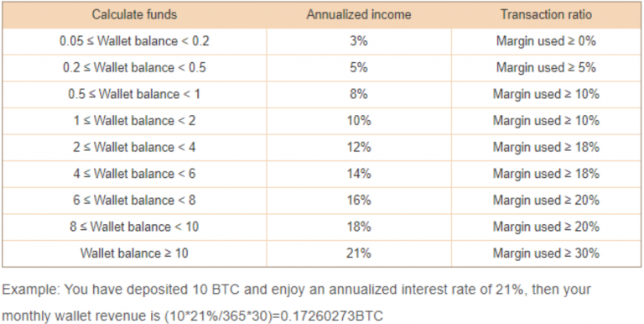Click the Transaction ratio column header

click(x=546, y=15)
